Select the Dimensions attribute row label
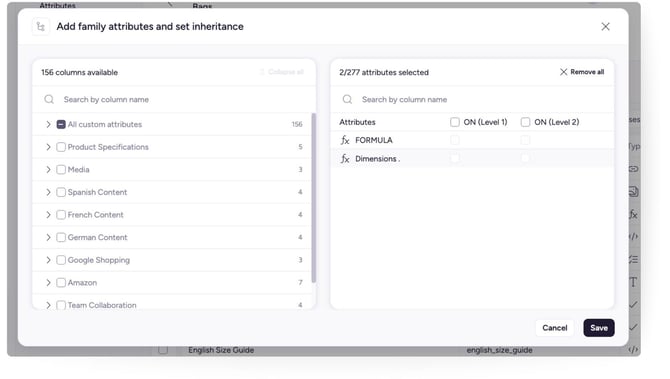Image resolution: width=670 pixels, height=379 pixels. (377, 159)
